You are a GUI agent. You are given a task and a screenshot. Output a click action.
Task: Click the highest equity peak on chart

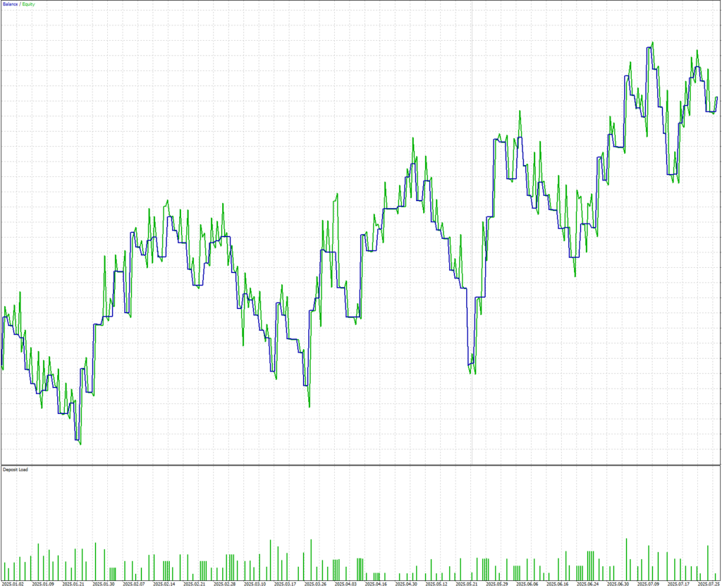[x=652, y=42]
